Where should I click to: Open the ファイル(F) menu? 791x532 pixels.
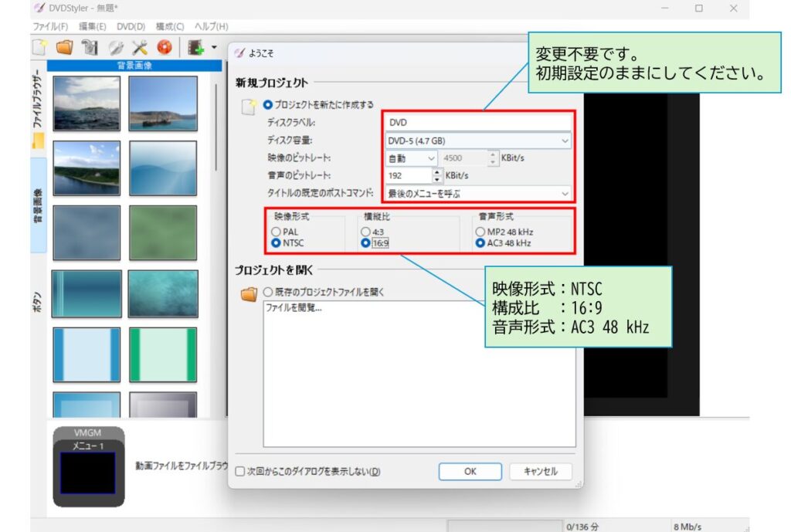point(50,26)
